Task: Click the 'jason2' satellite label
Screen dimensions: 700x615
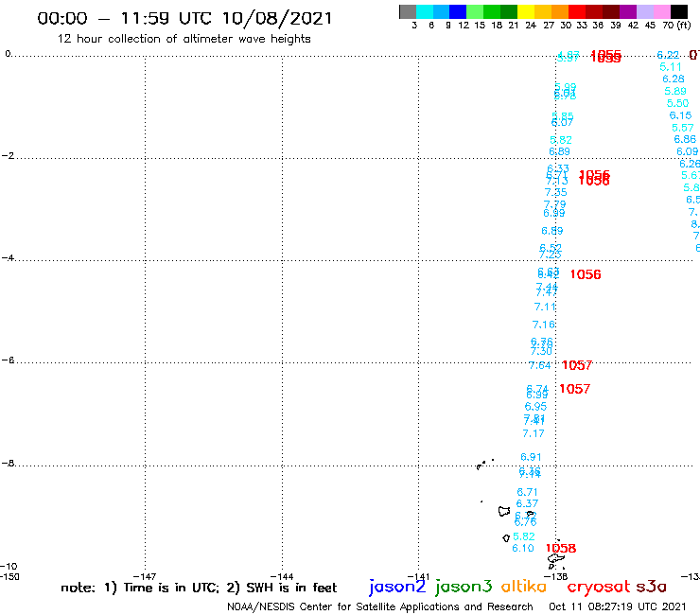Action: pyautogui.click(x=397, y=587)
